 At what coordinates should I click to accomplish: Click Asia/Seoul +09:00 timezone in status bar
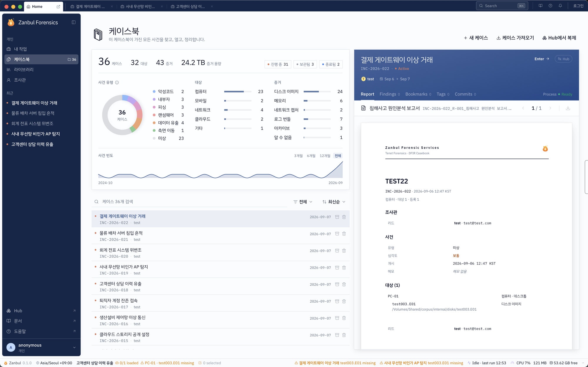(x=54, y=363)
